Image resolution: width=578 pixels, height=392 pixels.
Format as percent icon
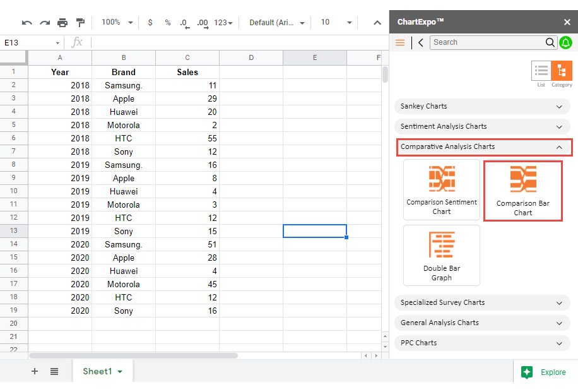point(168,23)
